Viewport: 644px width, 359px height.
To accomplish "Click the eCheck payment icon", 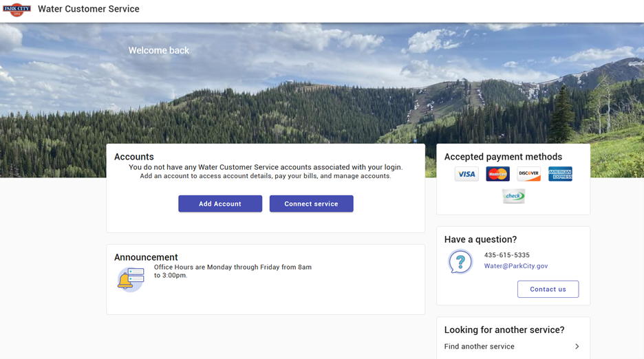I will point(513,196).
